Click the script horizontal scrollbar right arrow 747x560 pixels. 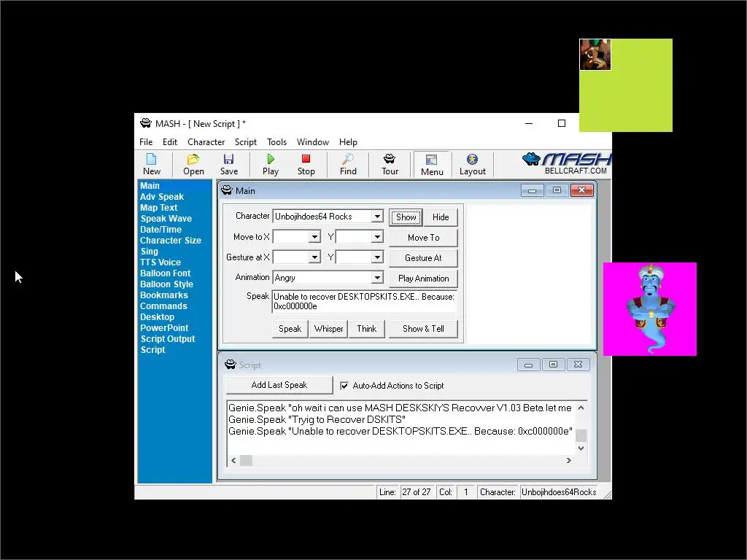[x=568, y=461]
